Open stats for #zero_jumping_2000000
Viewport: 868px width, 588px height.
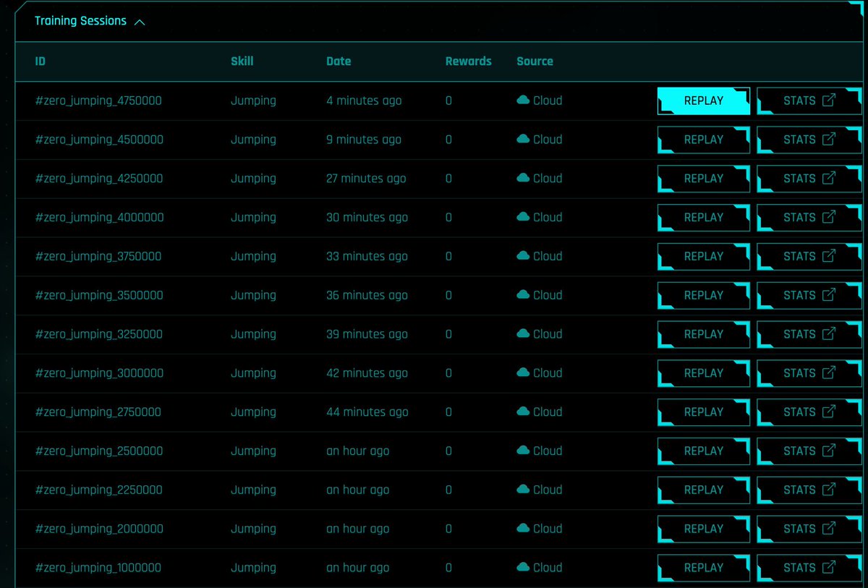click(809, 529)
